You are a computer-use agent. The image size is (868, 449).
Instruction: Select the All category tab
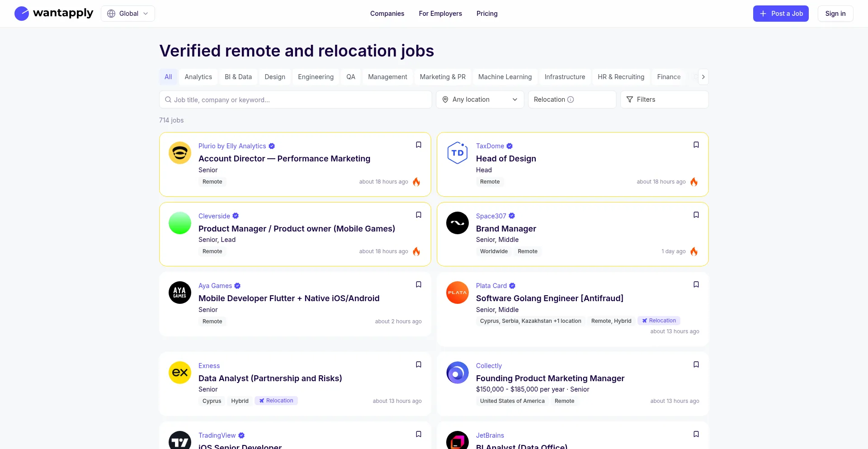click(168, 77)
